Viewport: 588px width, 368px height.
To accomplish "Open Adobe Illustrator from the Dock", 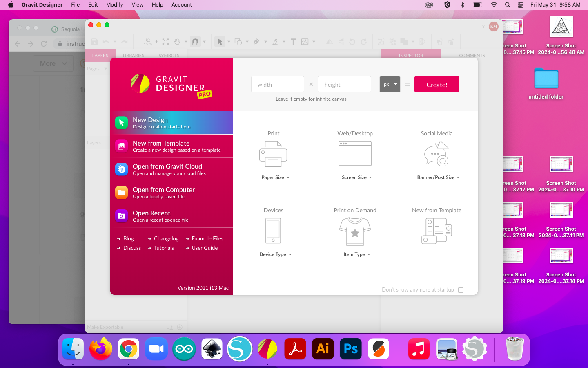I will pos(323,349).
